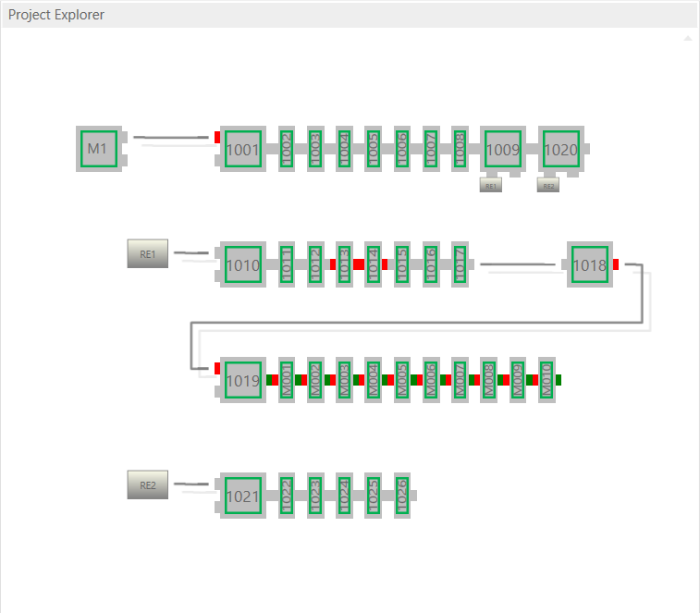Click the small RE1 tag under 1009
700x613 pixels.
tap(490, 186)
